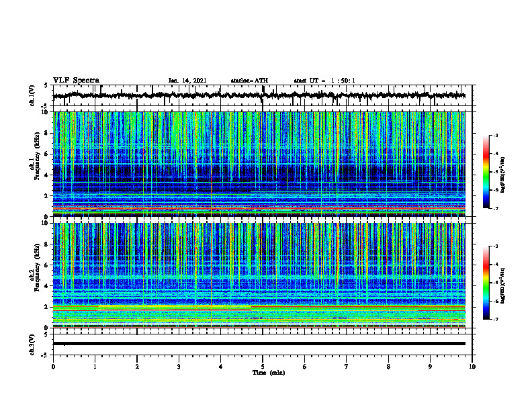This screenshot has height=411, width=532.
Task: Click inside the ch.1 spectrogram panel
Action: pyautogui.click(x=259, y=164)
